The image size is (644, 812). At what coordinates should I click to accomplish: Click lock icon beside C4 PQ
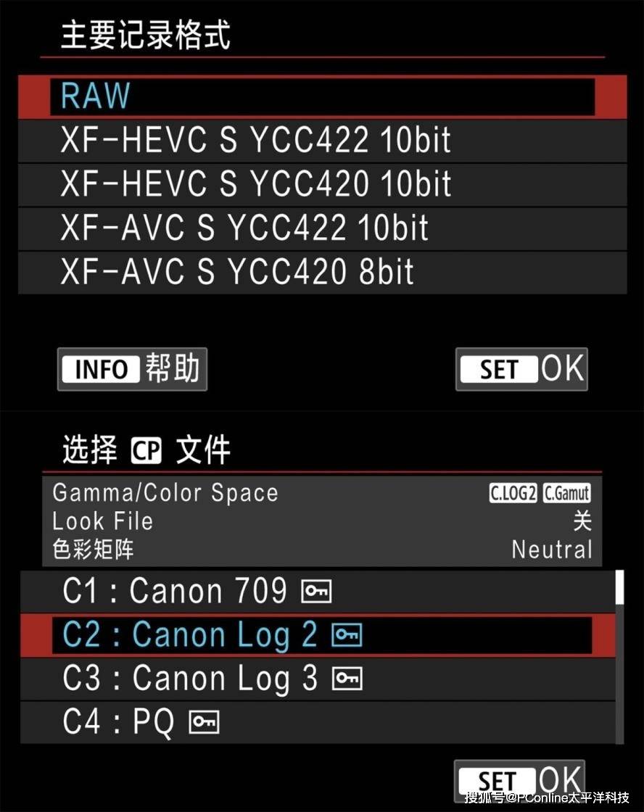click(x=204, y=722)
